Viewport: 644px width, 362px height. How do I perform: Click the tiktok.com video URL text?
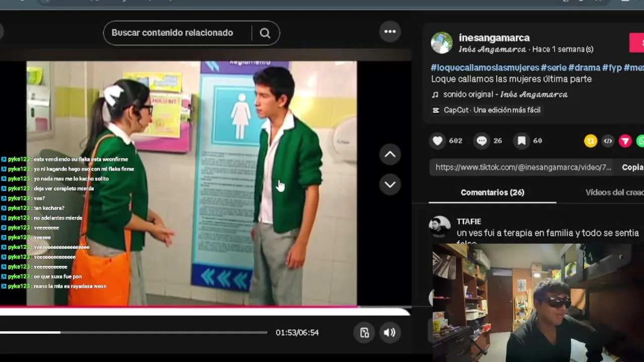(523, 167)
